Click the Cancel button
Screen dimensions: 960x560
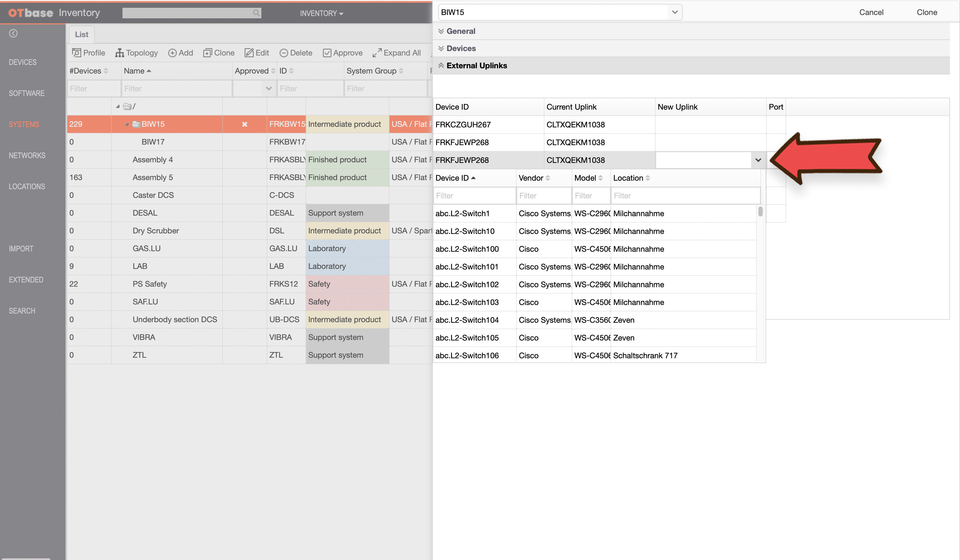pyautogui.click(x=871, y=12)
